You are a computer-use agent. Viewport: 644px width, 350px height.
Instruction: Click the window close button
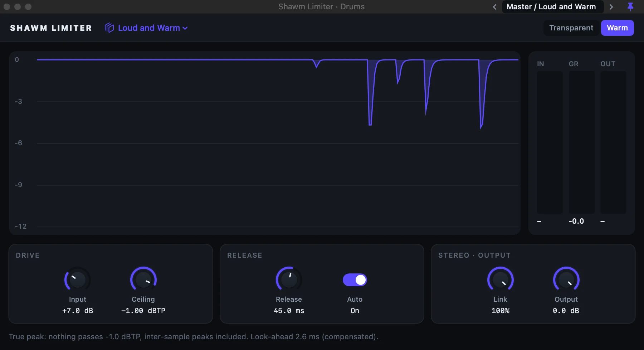click(x=7, y=7)
